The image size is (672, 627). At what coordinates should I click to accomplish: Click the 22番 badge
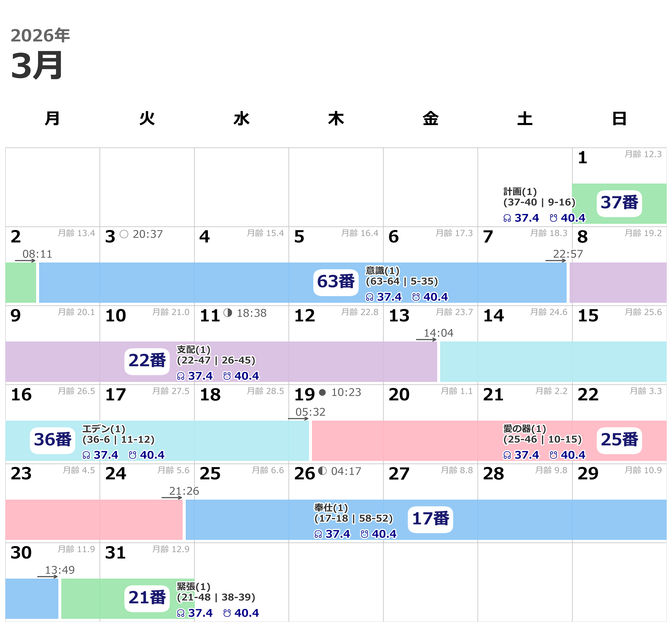pos(147,361)
